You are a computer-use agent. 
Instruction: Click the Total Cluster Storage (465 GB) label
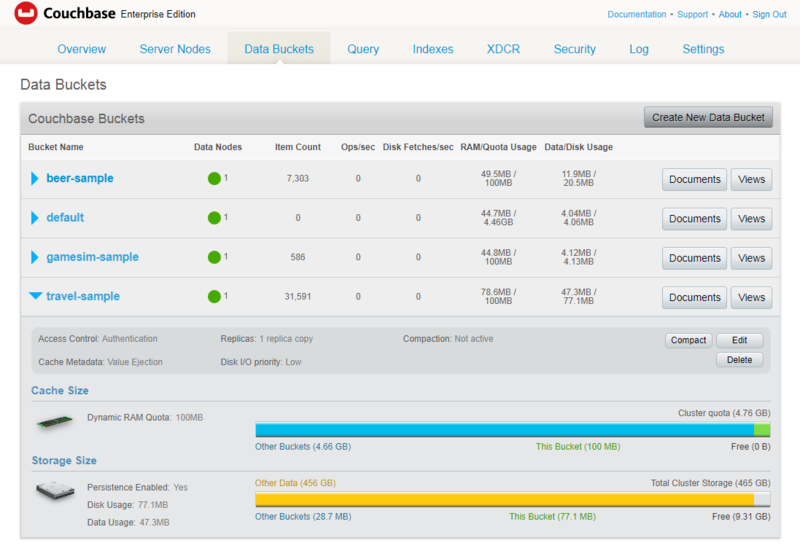tap(710, 483)
